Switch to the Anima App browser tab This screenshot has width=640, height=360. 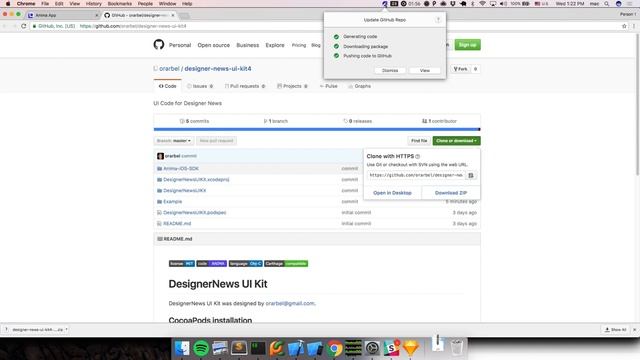[62, 15]
